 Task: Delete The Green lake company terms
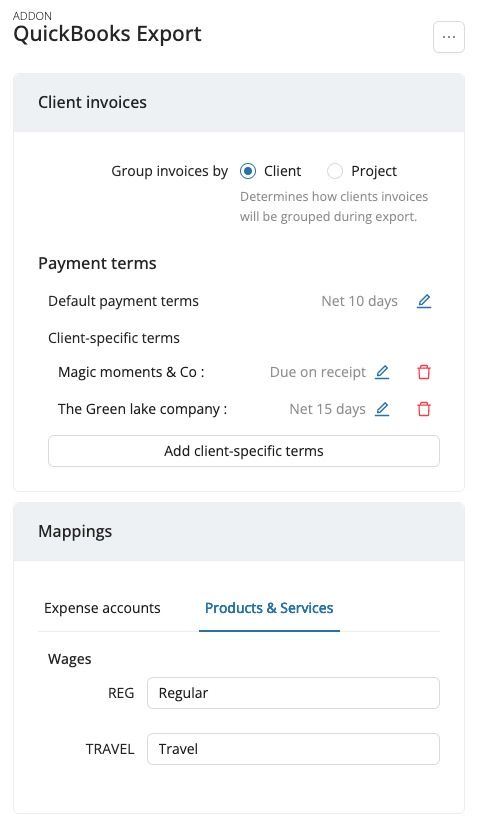pos(424,409)
